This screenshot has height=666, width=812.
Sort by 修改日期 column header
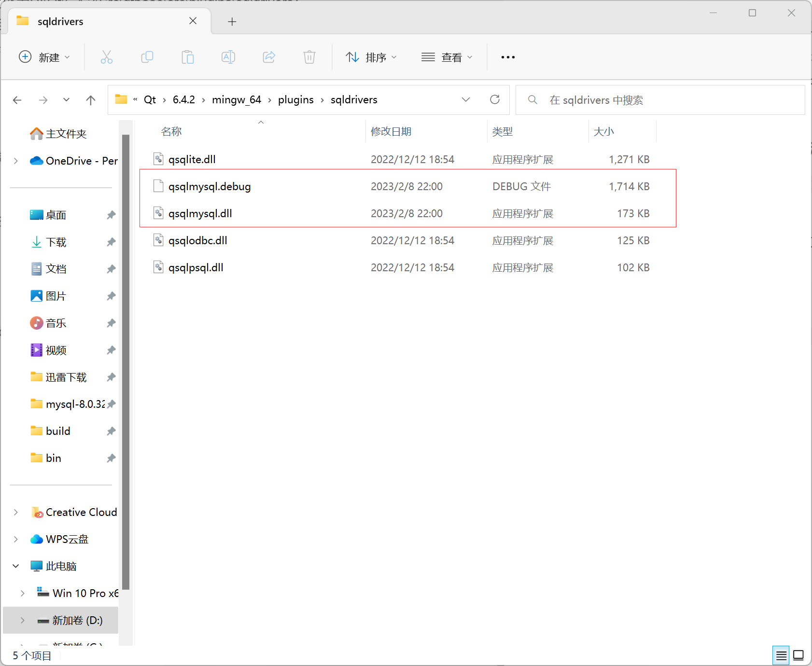click(x=391, y=131)
